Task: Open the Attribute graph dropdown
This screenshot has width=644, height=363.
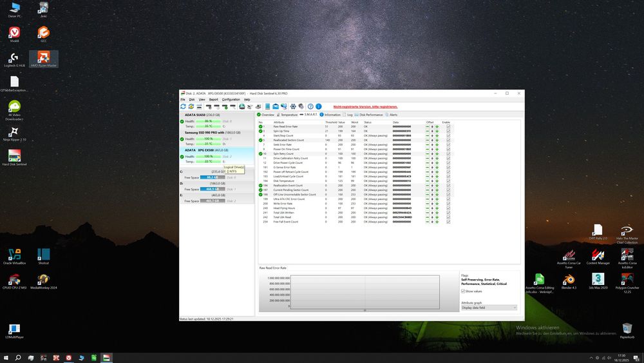Action: click(489, 308)
